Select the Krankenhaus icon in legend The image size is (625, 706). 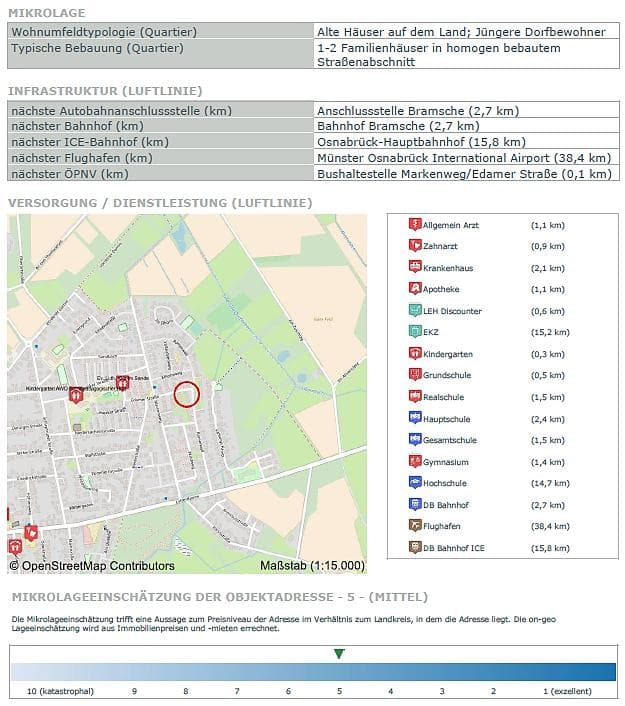pos(415,268)
